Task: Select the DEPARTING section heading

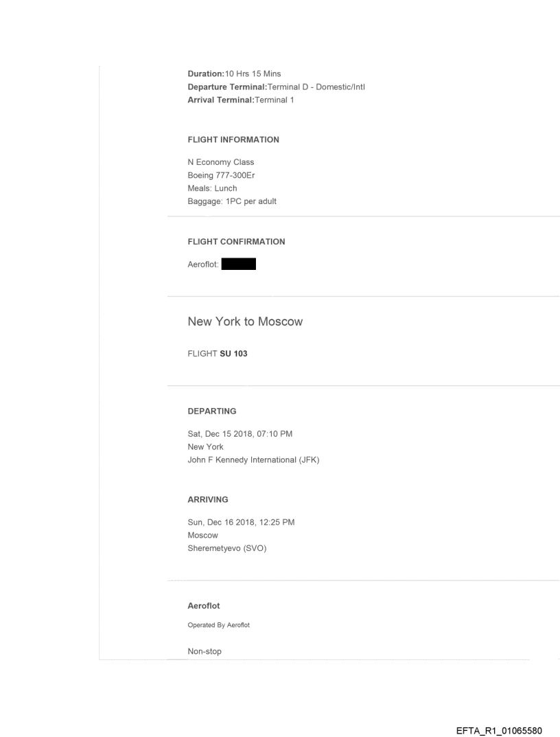Action: [212, 411]
